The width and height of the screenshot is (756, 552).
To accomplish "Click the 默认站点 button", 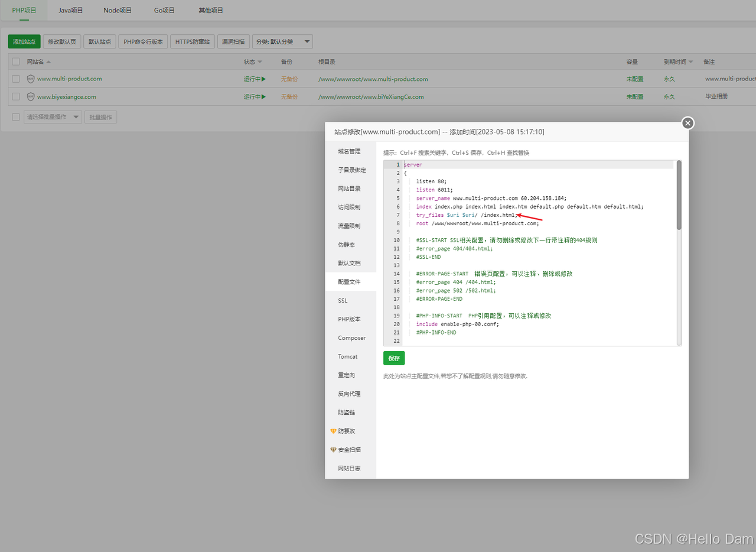I will (x=99, y=41).
